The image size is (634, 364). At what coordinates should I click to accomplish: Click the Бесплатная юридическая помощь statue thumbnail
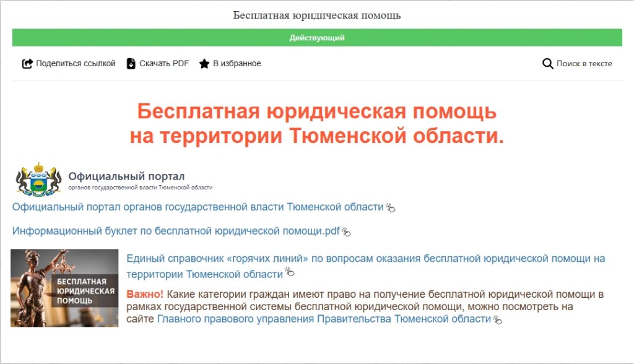tap(64, 288)
